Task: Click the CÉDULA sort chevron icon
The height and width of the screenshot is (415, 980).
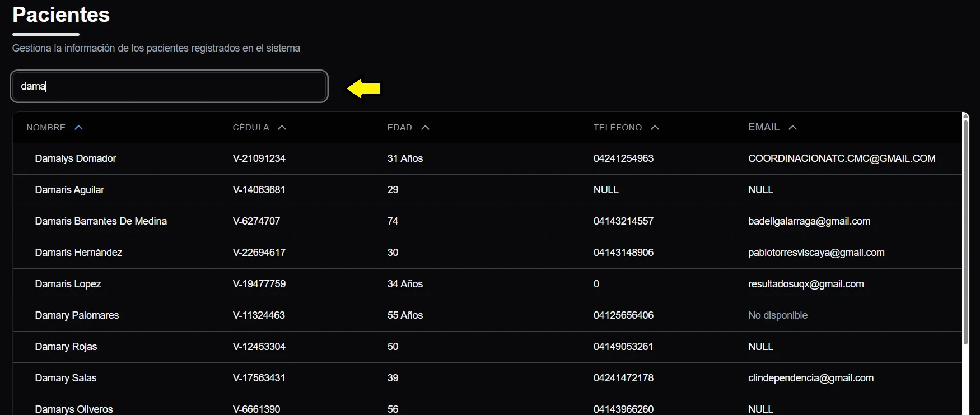Action: pos(282,128)
